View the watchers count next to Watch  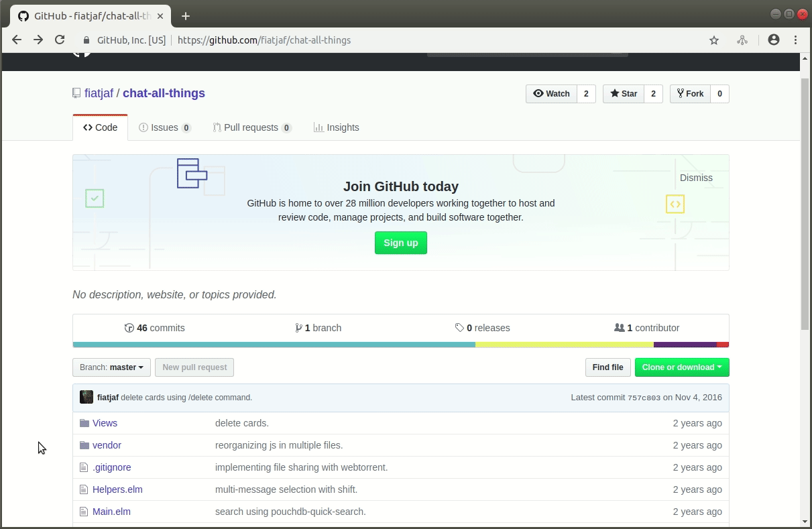tap(586, 94)
